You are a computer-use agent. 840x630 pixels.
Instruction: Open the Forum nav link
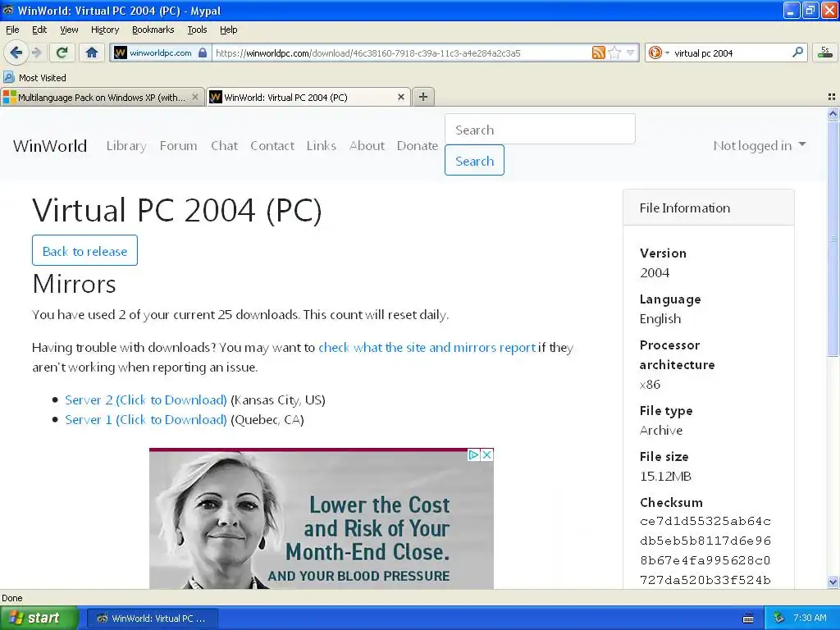[178, 146]
